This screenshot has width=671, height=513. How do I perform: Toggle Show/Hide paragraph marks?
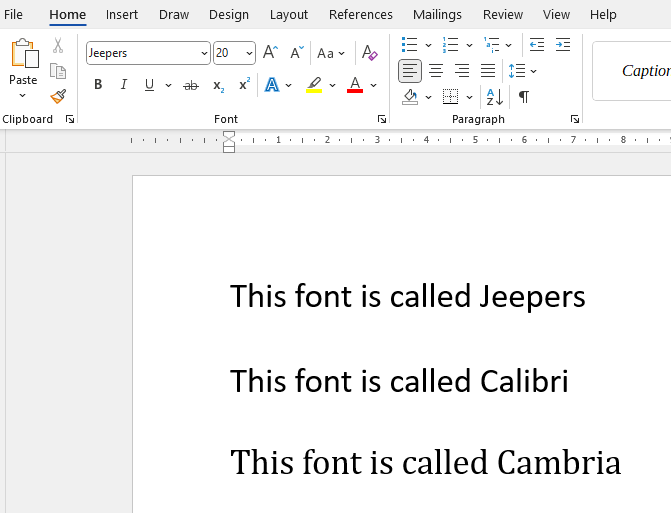pyautogui.click(x=523, y=97)
